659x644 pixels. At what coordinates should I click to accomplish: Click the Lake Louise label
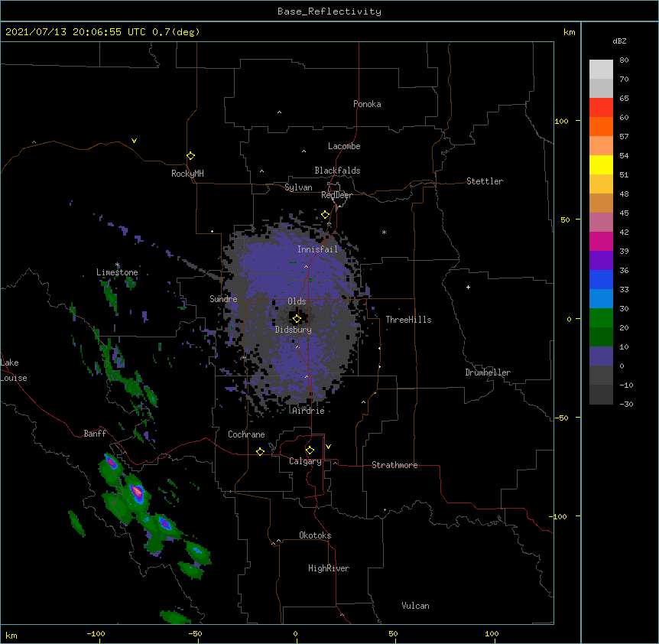(14, 370)
